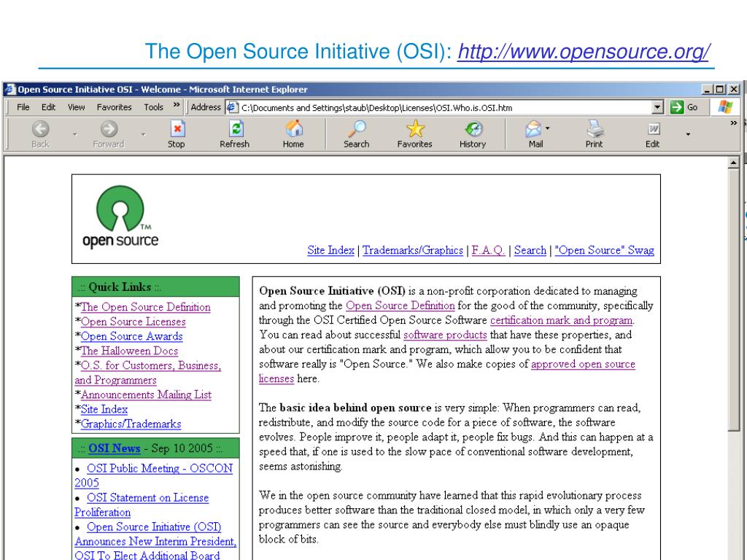
Task: Click the Back navigation arrow icon
Action: click(x=41, y=129)
